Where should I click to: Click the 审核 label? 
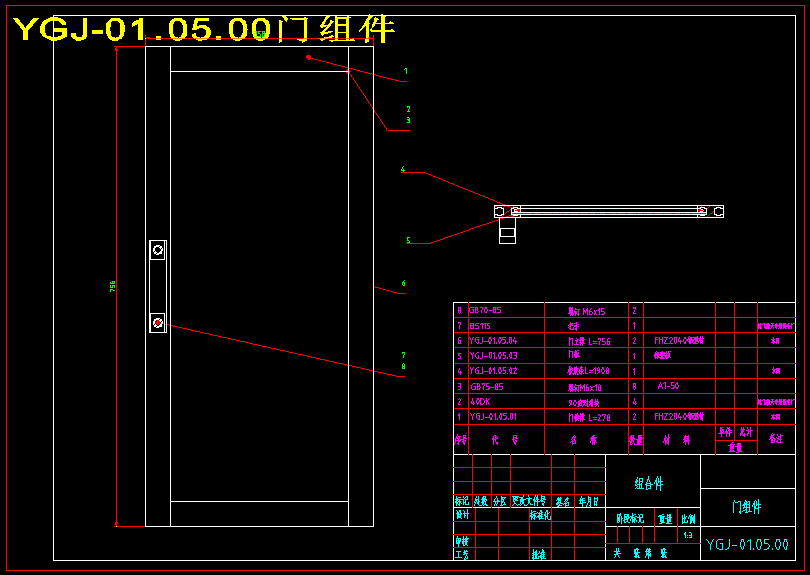point(462,541)
